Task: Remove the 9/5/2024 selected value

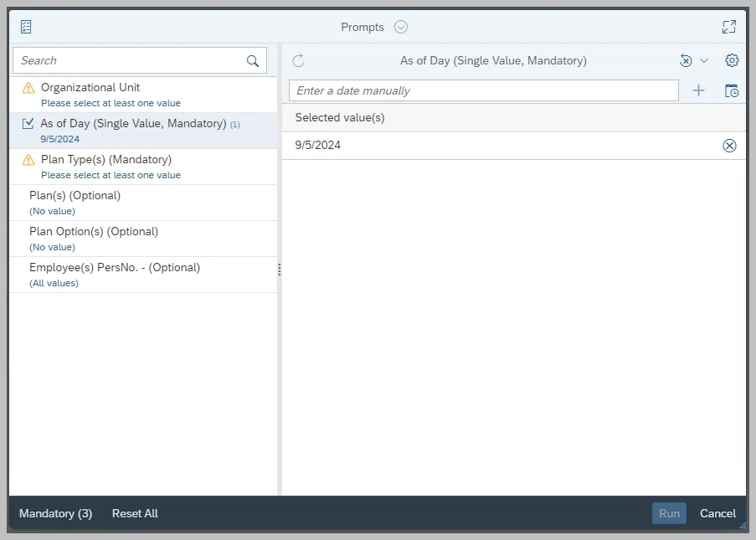Action: pyautogui.click(x=729, y=146)
